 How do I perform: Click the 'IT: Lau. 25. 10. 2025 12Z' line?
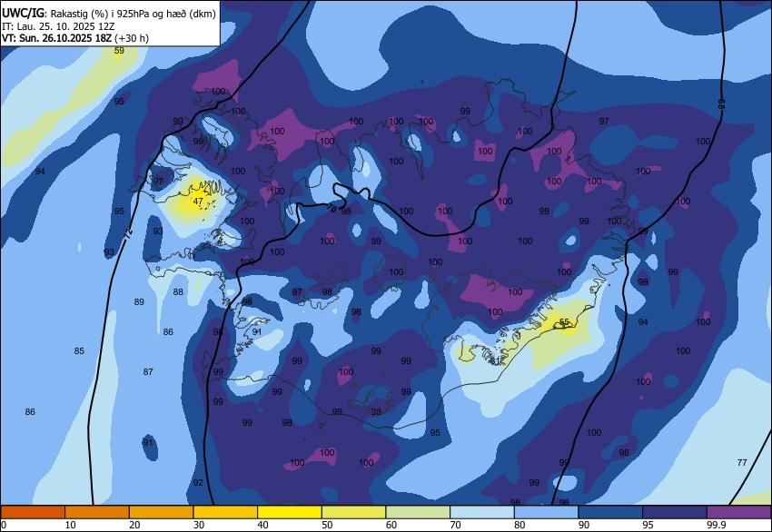(x=57, y=26)
